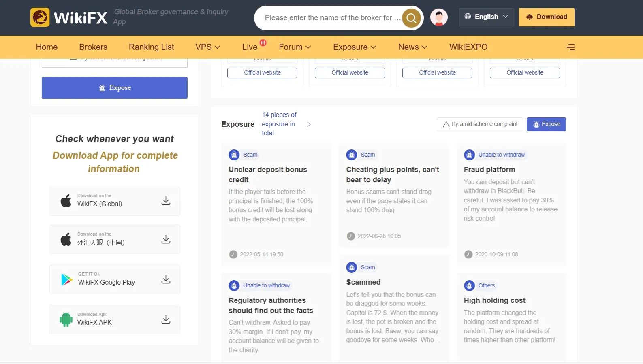Viewport: 643px width, 364px height.
Task: Click badge icon on Fraud platform card
Action: pyautogui.click(x=469, y=155)
